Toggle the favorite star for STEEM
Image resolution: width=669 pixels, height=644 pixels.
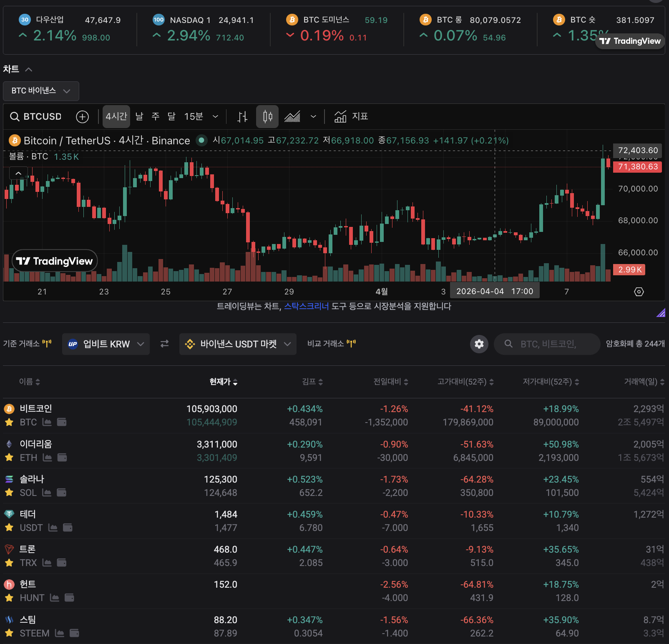click(9, 633)
